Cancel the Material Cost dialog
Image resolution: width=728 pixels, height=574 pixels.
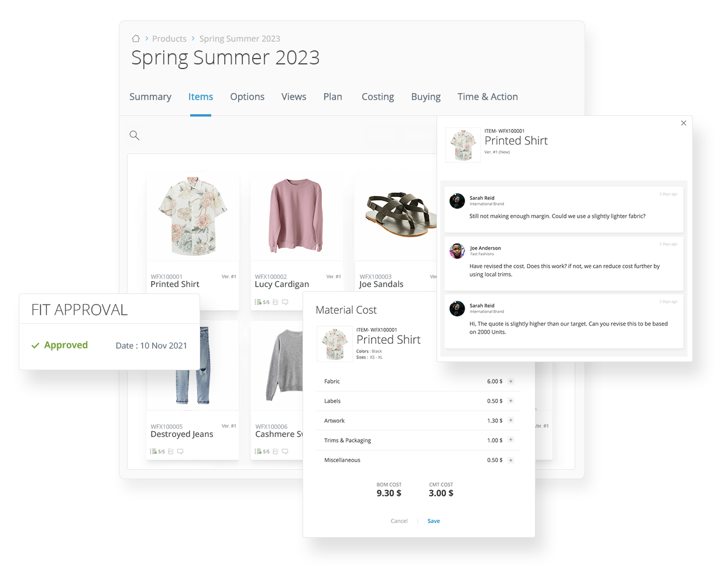click(x=399, y=521)
